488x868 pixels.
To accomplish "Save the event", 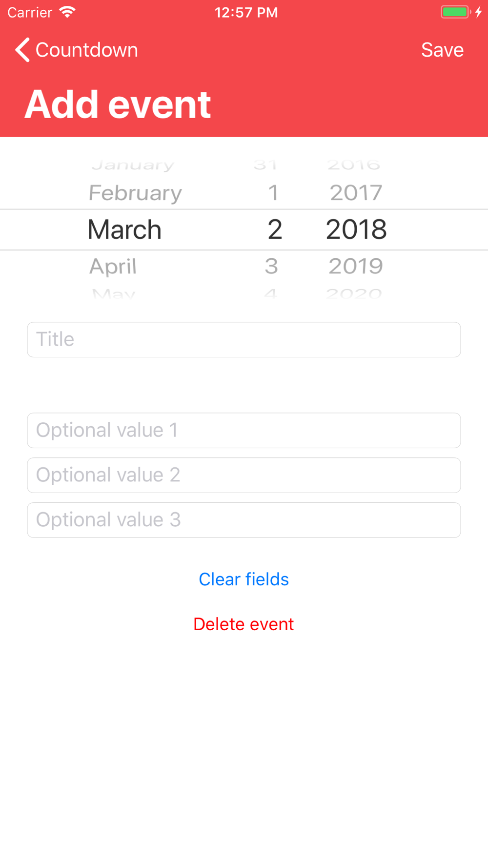I will (x=442, y=50).
